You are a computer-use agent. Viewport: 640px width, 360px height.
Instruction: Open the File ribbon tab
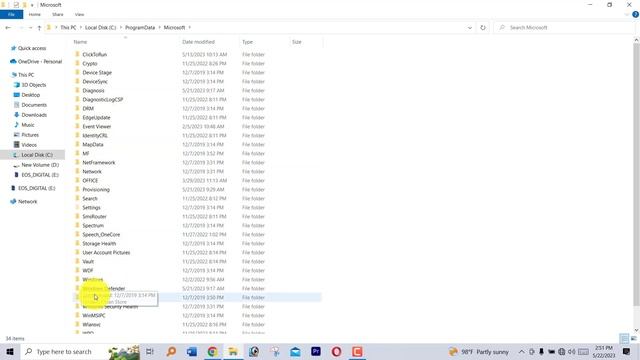[x=11, y=14]
